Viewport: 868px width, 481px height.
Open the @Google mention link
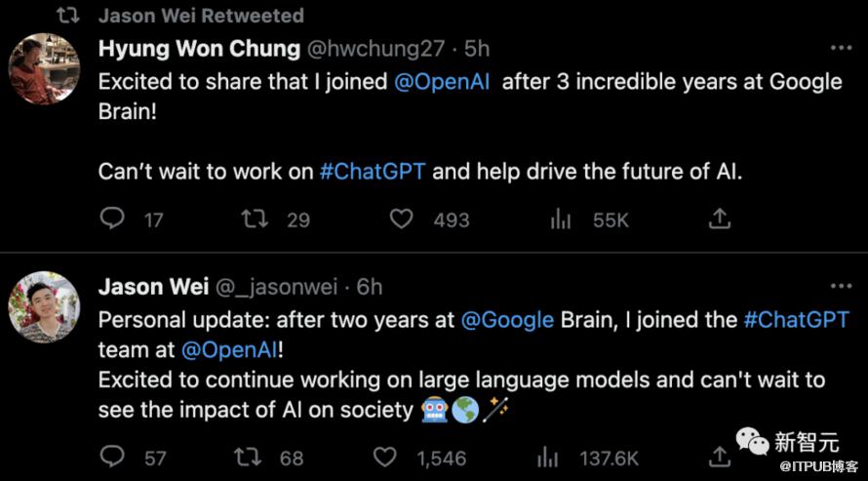coord(507,320)
